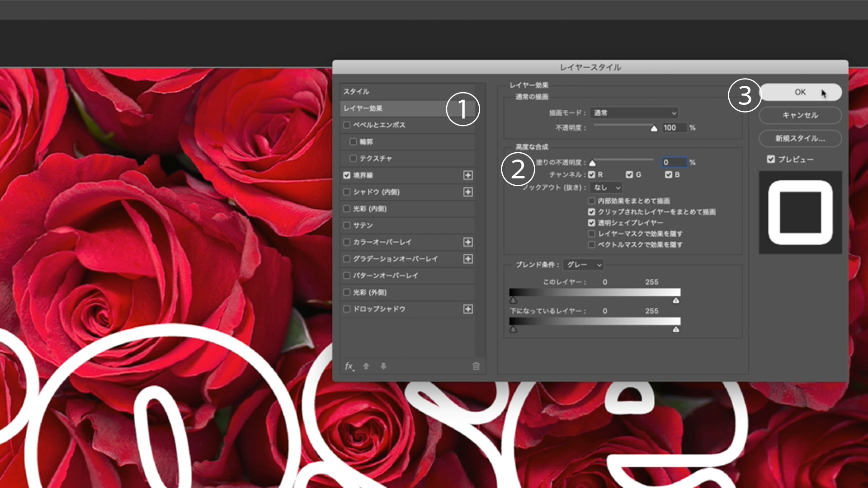Add another 境界線 stroke effect with plus icon
The image size is (868, 488).
(468, 175)
